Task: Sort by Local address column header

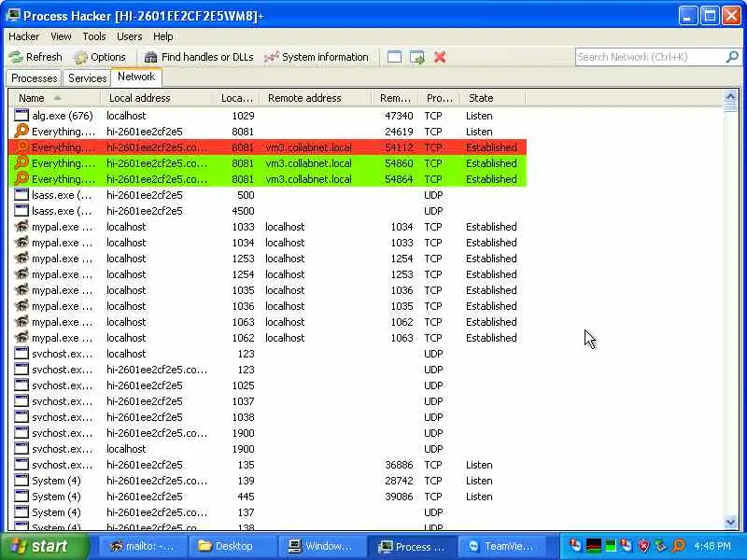Action: coord(156,98)
